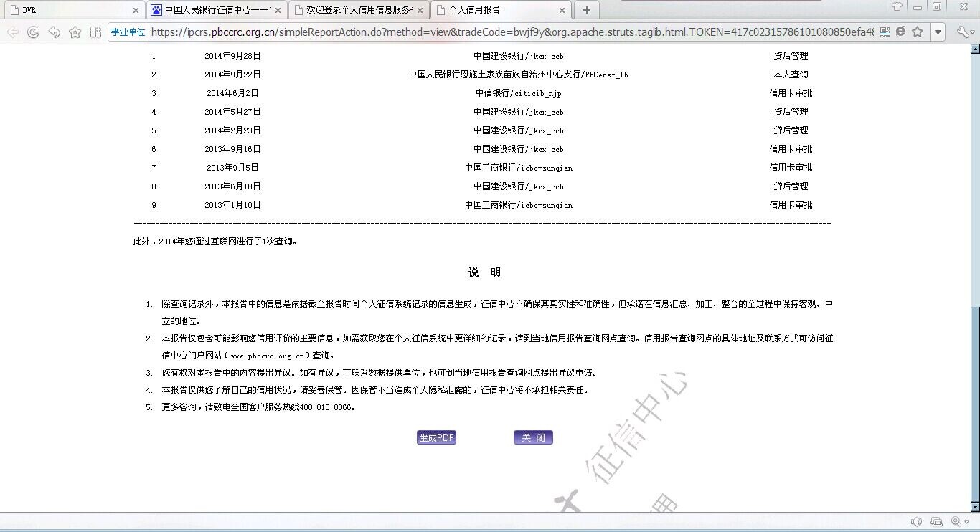The image size is (980, 532).
Task: Click the date 2013年1月10日
Action: 232,205
